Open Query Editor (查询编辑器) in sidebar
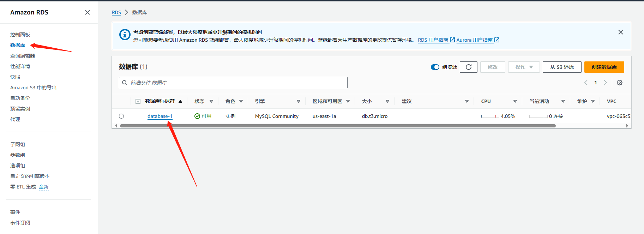 pos(23,56)
